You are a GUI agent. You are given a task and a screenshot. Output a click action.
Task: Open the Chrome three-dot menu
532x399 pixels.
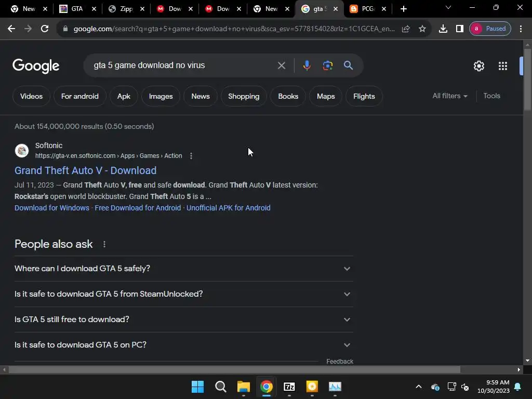click(521, 29)
